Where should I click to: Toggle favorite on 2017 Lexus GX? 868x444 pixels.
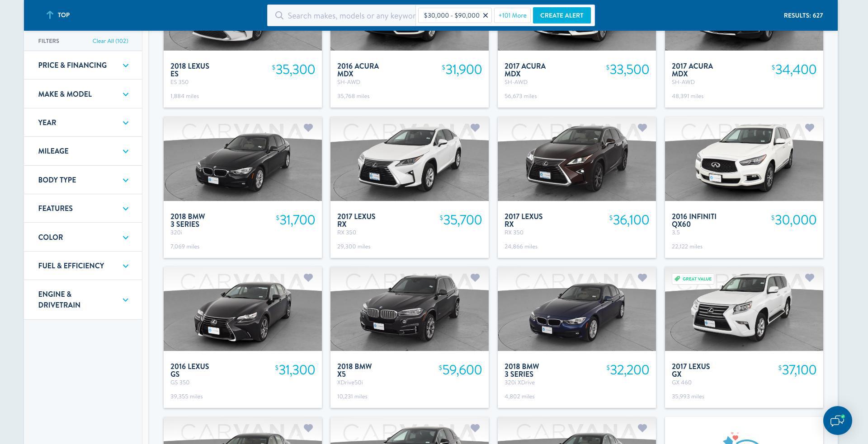pos(810,278)
